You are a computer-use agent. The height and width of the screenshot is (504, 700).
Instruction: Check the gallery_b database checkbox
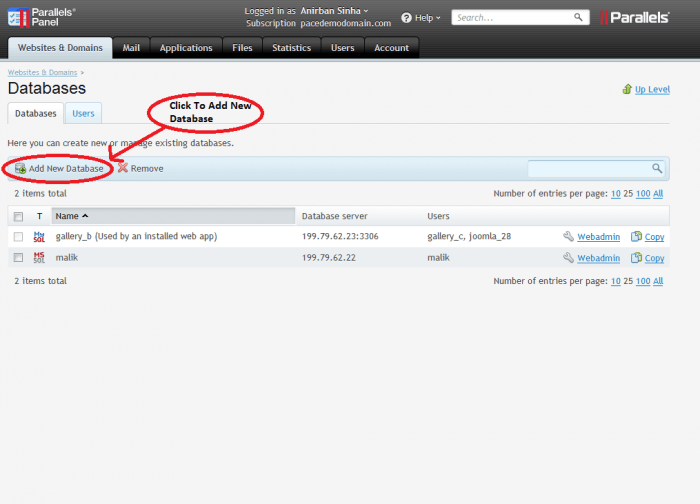point(18,237)
